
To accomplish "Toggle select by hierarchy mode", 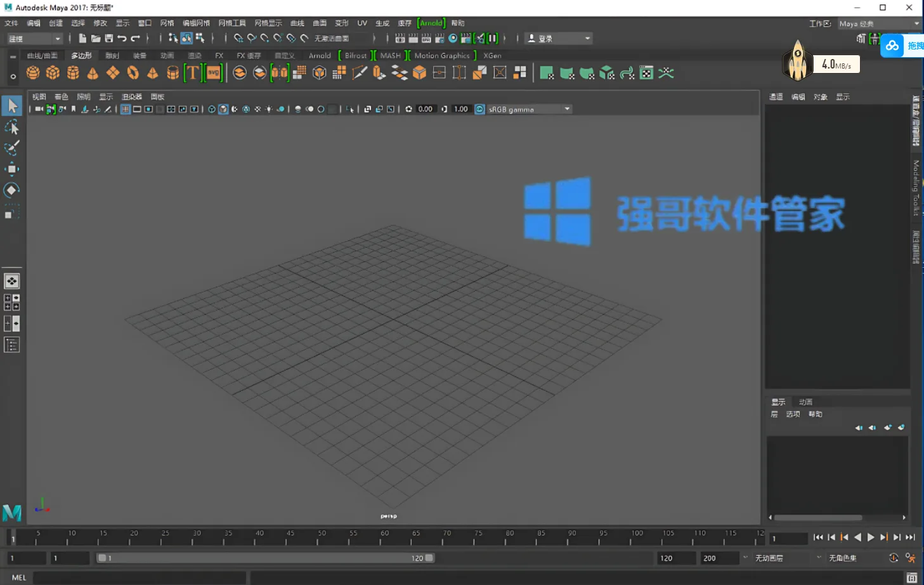I will tap(173, 39).
